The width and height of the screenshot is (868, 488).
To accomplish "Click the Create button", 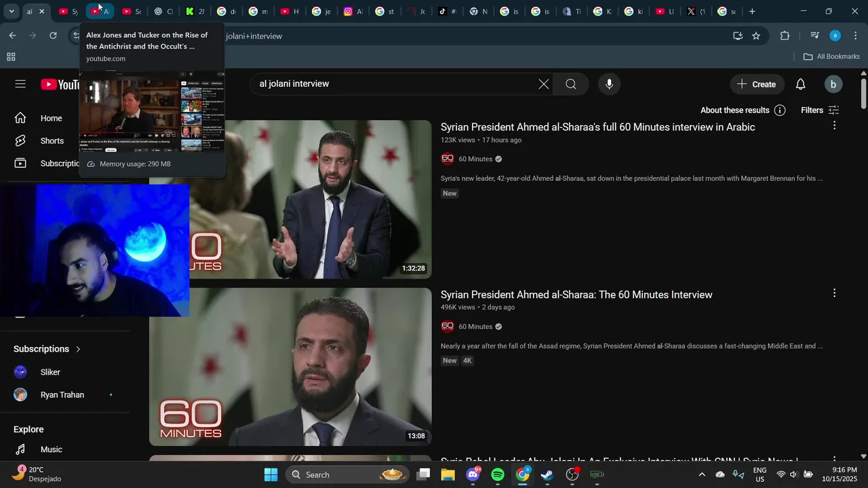I will [757, 84].
